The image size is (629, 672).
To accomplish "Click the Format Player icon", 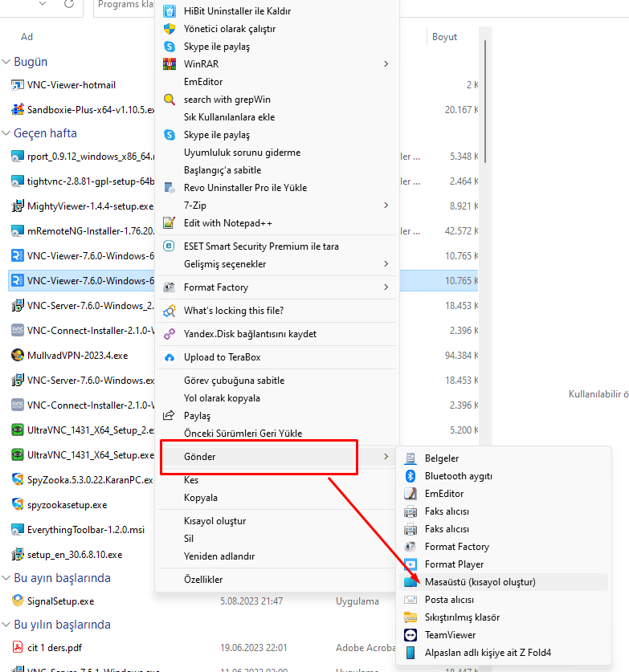I will pos(410,564).
